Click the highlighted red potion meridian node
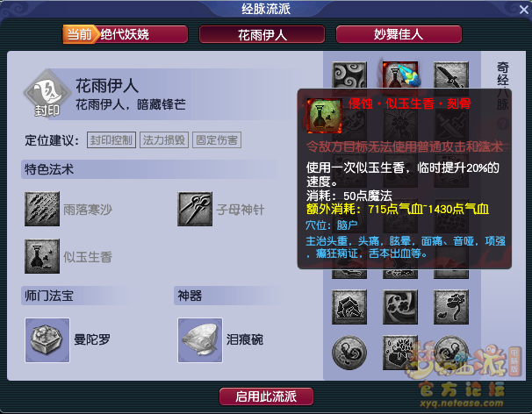532x414 pixels. (400, 75)
